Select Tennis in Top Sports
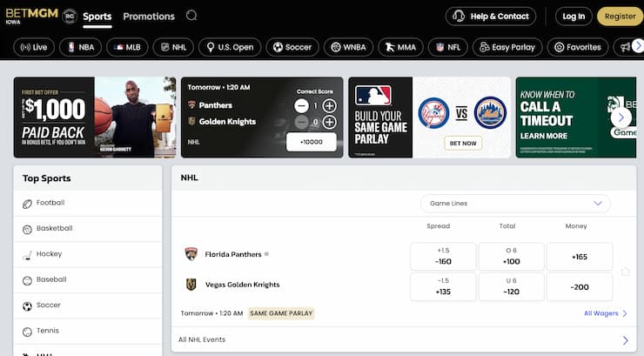Viewport: 644px width, 356px height. point(88,331)
